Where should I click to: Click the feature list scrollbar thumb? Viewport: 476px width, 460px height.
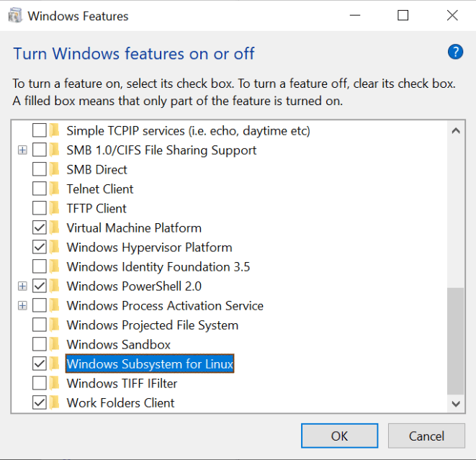pos(456,341)
